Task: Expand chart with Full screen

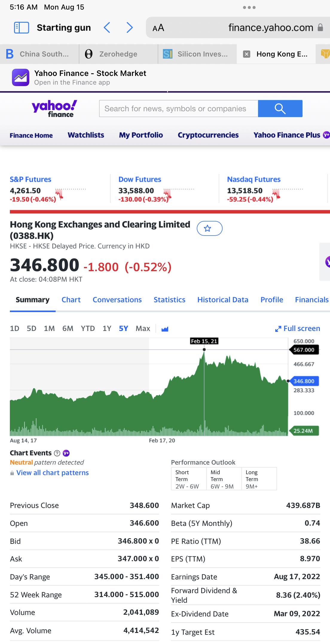Action: pos(297,329)
